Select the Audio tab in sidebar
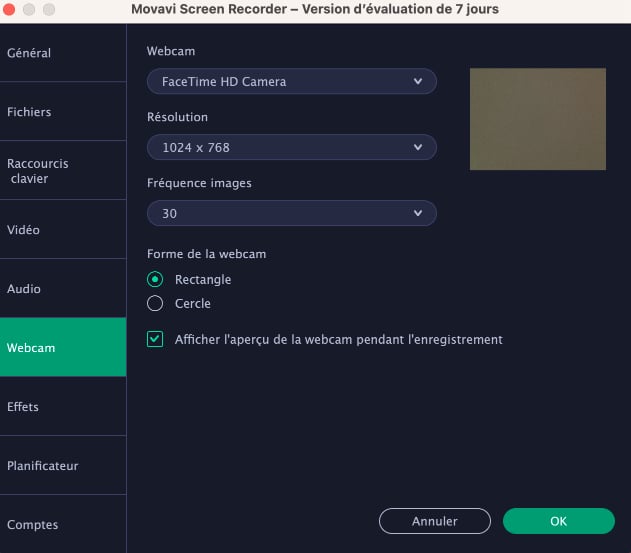Screen dimensions: 631x553 pyautogui.click(x=24, y=289)
